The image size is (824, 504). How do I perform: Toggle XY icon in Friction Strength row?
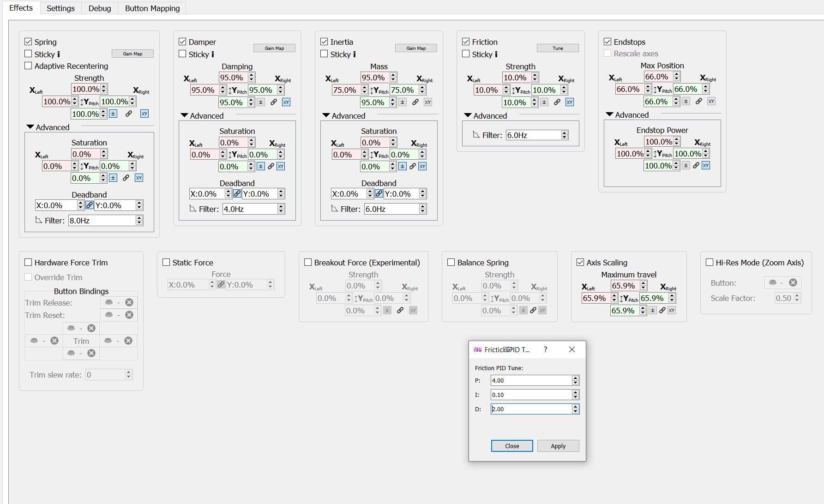pyautogui.click(x=570, y=102)
